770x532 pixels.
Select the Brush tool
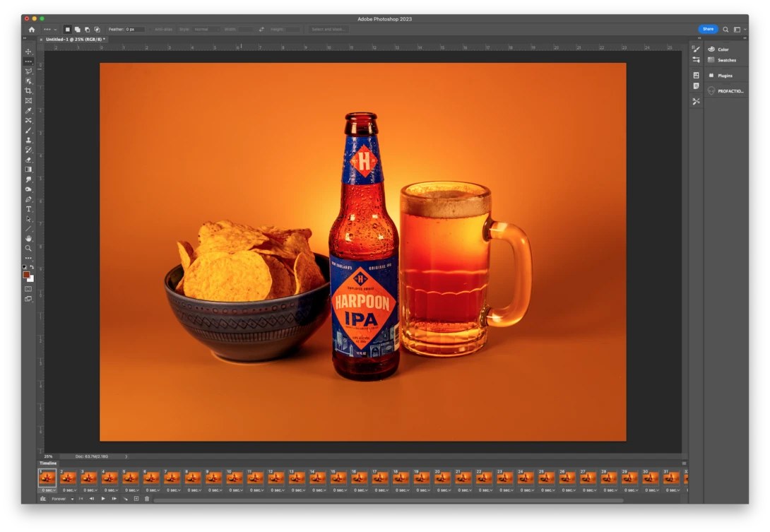click(x=28, y=130)
